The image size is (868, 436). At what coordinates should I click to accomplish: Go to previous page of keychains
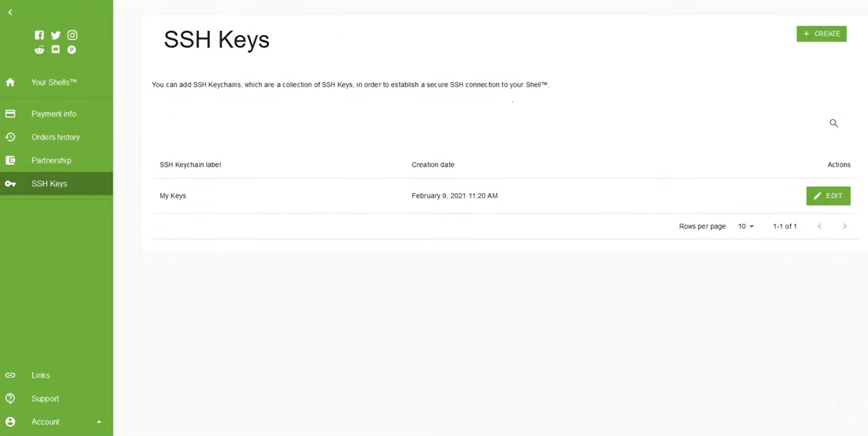[x=820, y=226]
